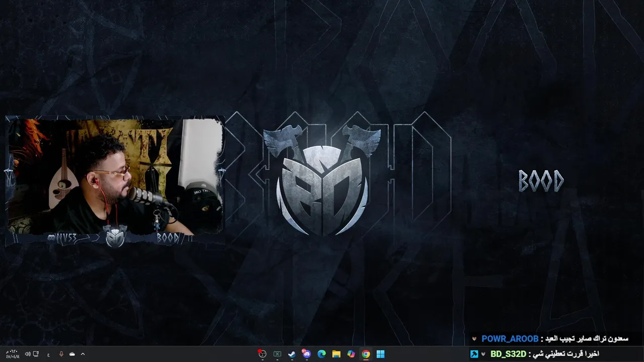Viewport: 644px width, 362px height.
Task: Click the badge beside POWR_AROOB username
Action: point(474,339)
